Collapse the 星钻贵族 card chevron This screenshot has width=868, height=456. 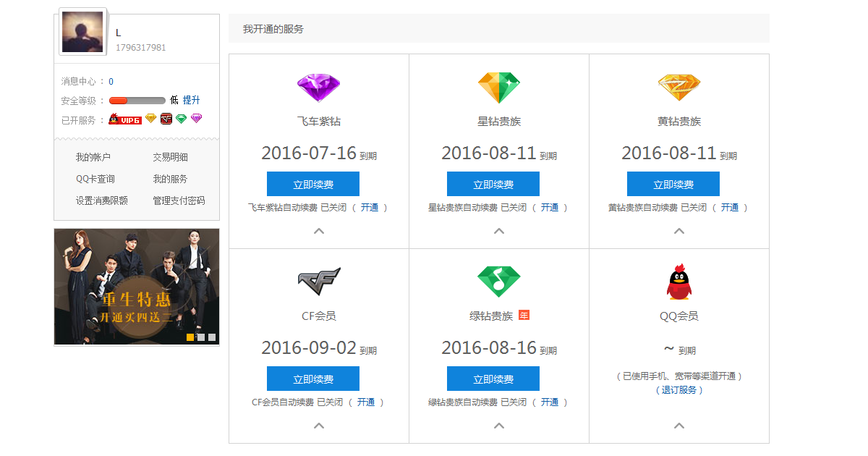click(x=499, y=232)
